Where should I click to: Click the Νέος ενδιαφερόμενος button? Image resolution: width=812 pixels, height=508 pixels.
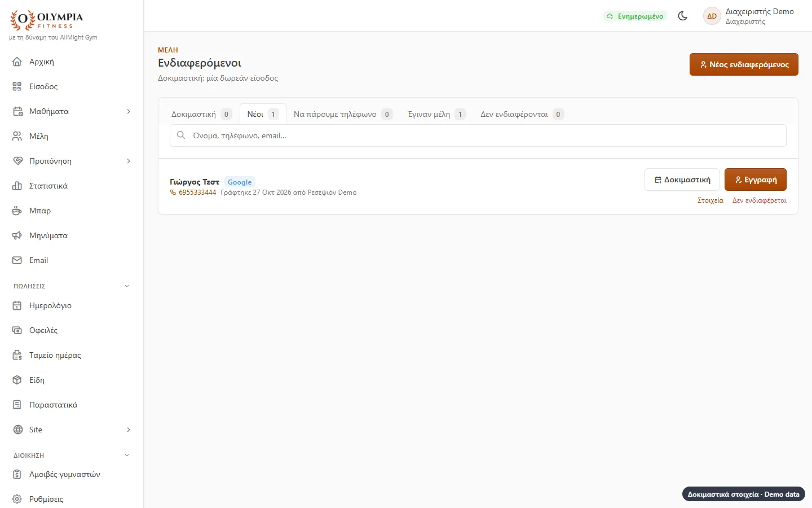click(744, 64)
